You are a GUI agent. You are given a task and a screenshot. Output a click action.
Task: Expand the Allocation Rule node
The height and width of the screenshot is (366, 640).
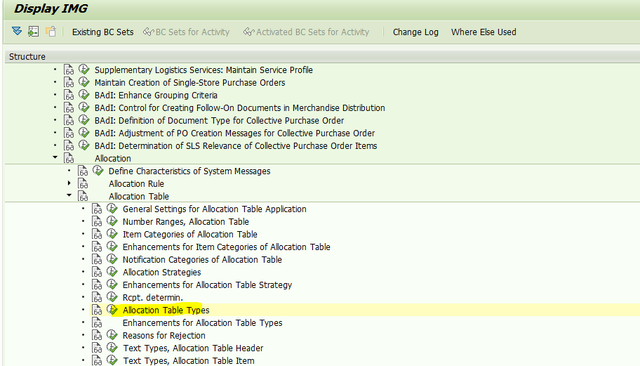click(x=69, y=183)
